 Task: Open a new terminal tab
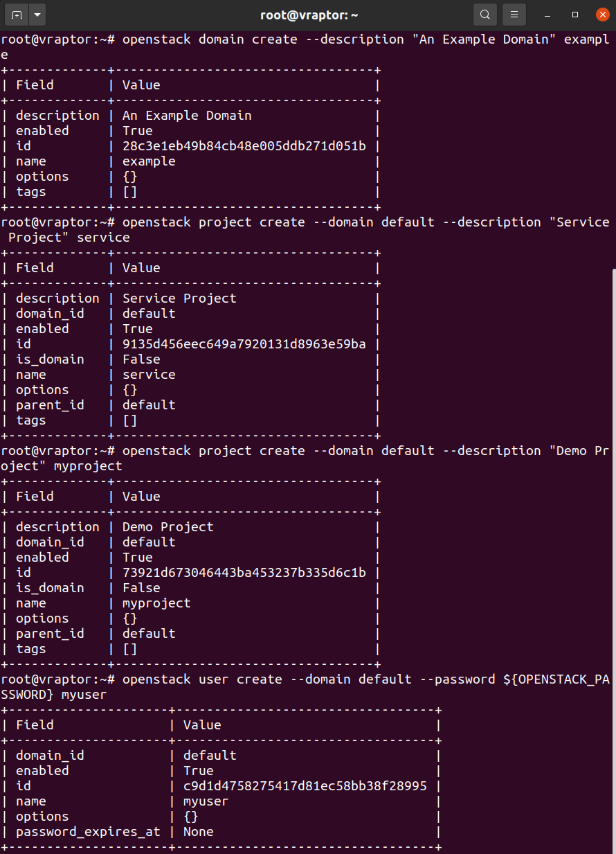point(16,14)
